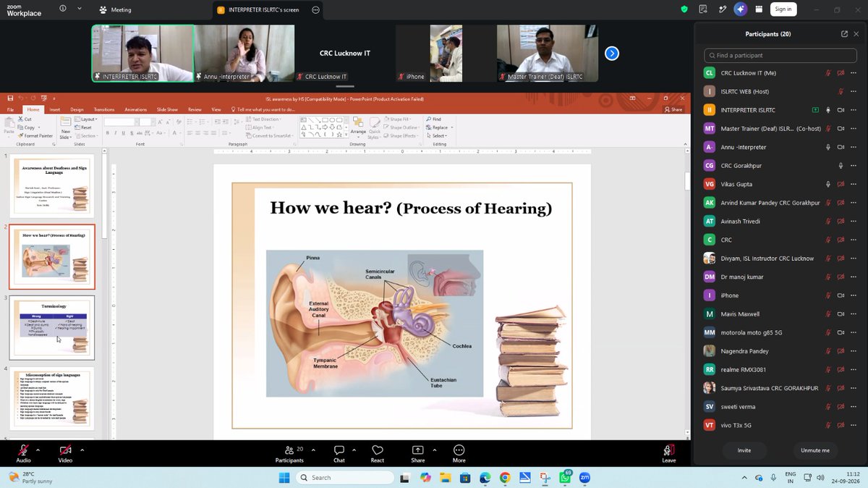Show next video thumbnails with arrow button
Viewport: 868px width, 488px height.
[x=612, y=53]
